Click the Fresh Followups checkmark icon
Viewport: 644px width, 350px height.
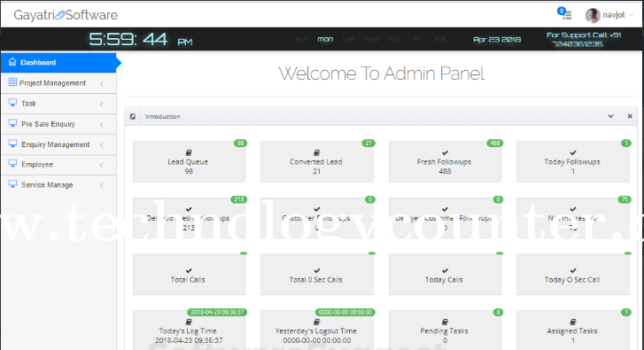click(x=445, y=152)
